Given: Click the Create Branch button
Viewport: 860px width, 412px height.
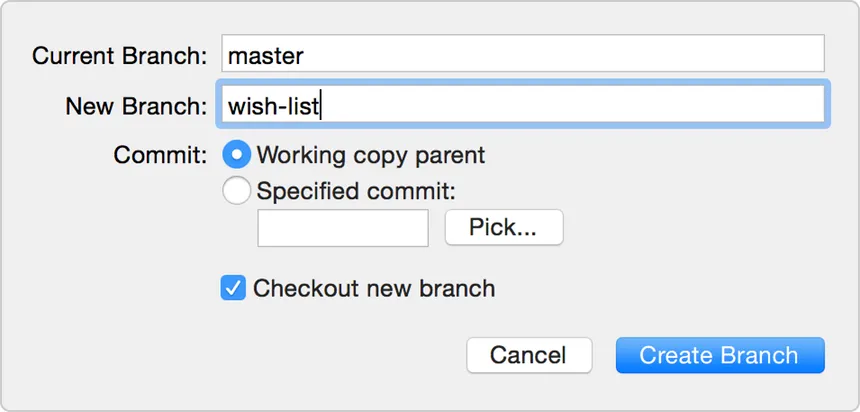Looking at the screenshot, I should 719,355.
